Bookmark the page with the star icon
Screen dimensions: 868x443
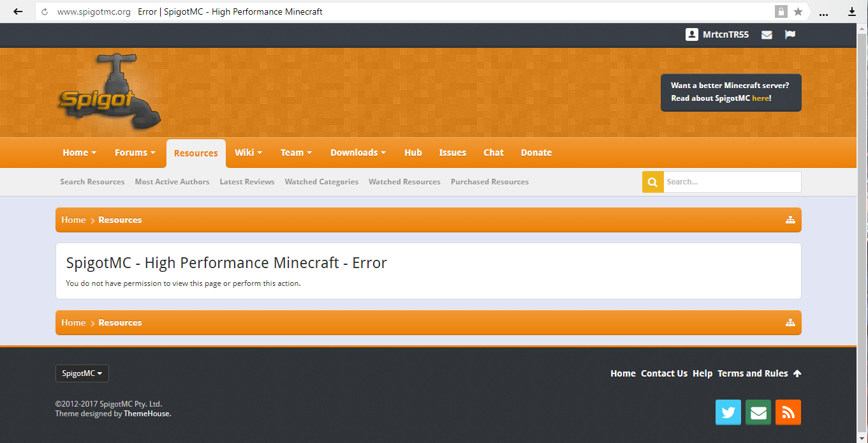point(798,11)
